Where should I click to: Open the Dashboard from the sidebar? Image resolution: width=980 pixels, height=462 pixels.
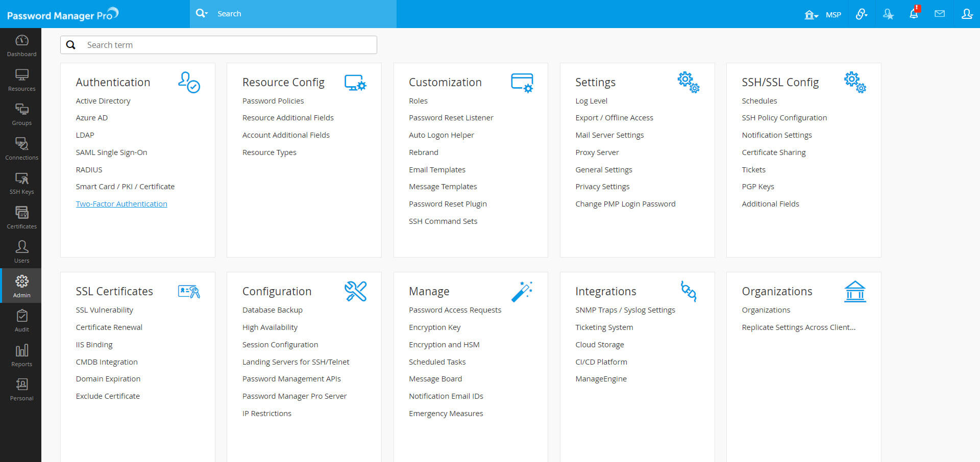(x=21, y=45)
